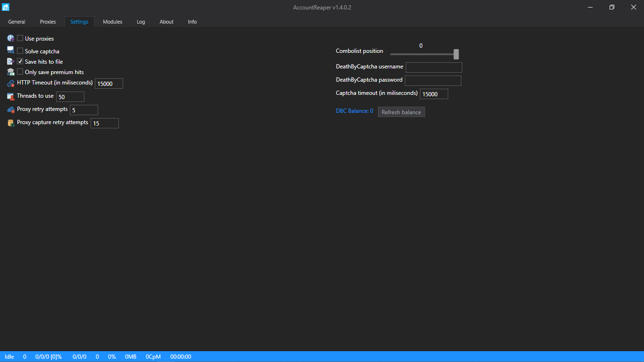The width and height of the screenshot is (644, 362).
Task: Focus the HTTP Timeout input field
Action: (109, 84)
